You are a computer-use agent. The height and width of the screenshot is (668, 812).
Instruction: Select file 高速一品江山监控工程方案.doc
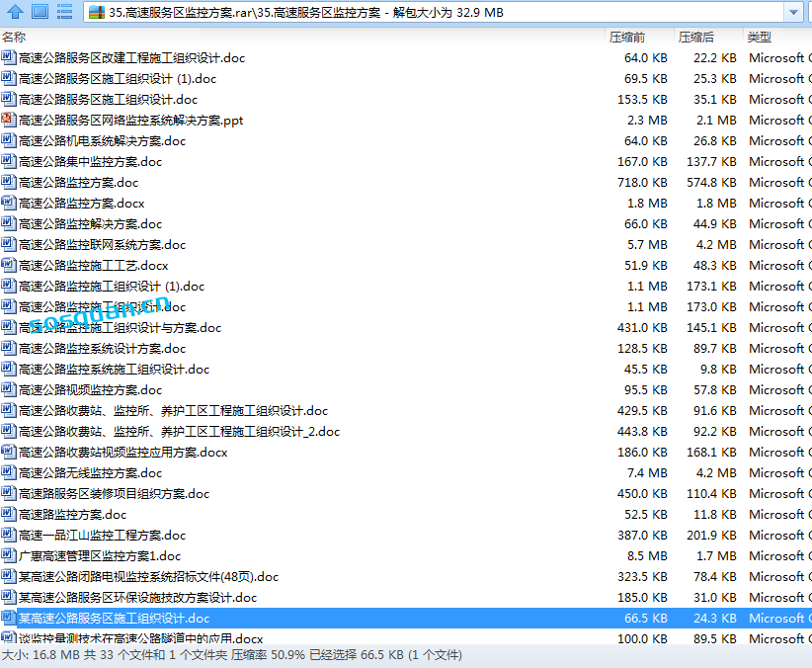[x=103, y=535]
